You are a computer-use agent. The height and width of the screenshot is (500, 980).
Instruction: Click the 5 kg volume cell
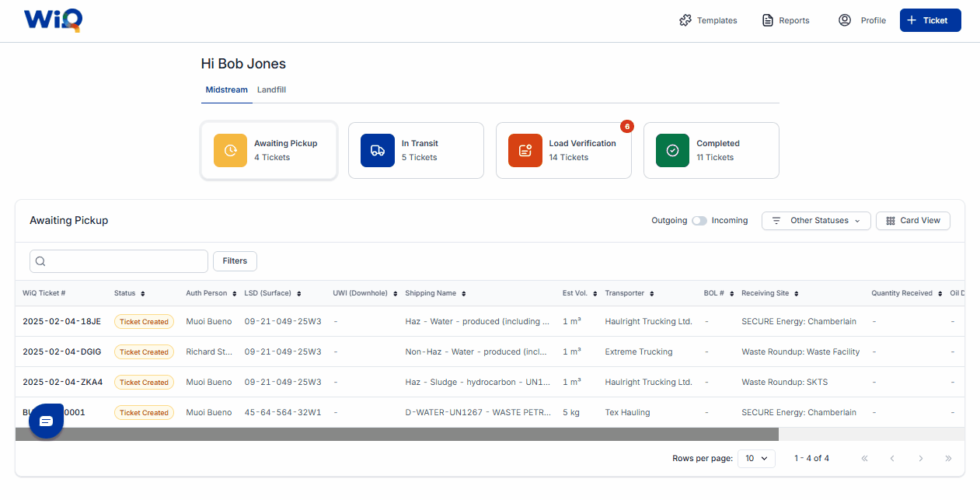coord(571,412)
